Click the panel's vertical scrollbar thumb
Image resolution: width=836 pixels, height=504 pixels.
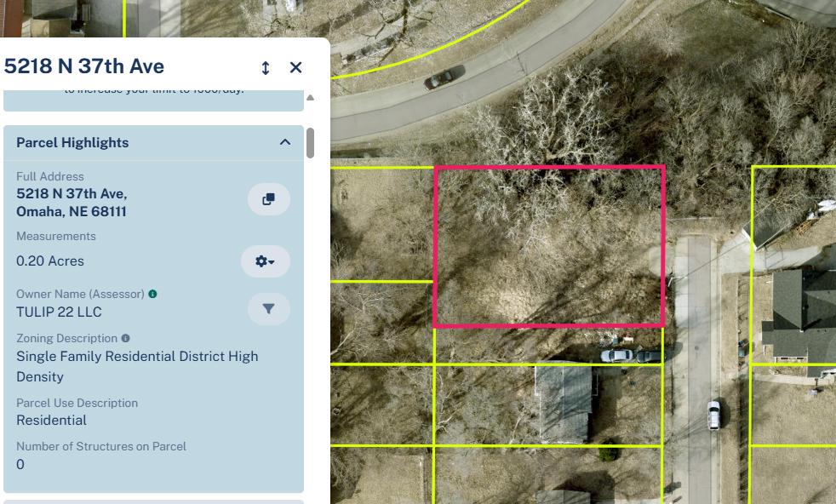tap(310, 143)
